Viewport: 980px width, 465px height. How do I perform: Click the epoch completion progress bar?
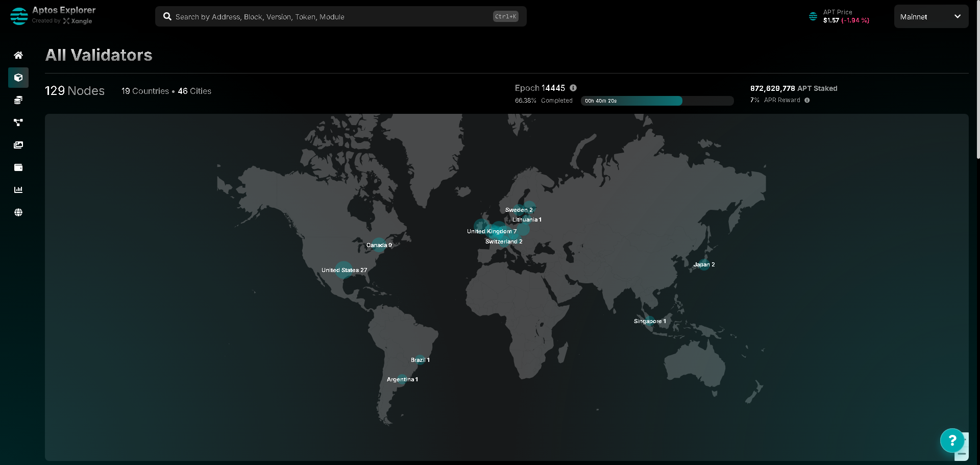(657, 101)
